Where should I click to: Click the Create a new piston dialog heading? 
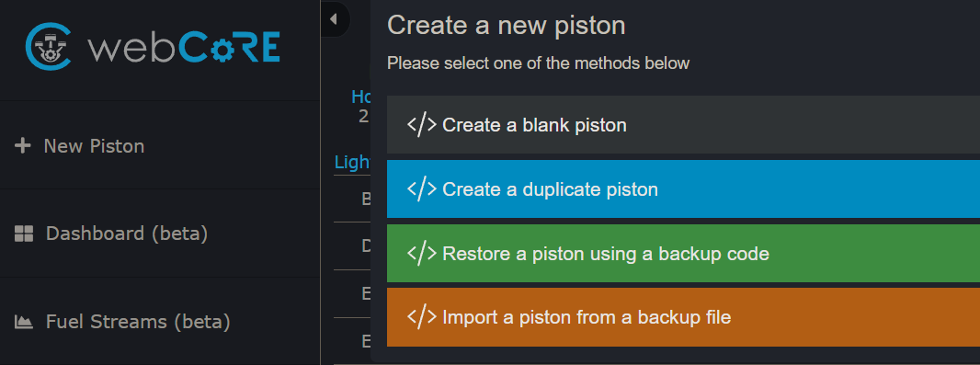tap(507, 26)
